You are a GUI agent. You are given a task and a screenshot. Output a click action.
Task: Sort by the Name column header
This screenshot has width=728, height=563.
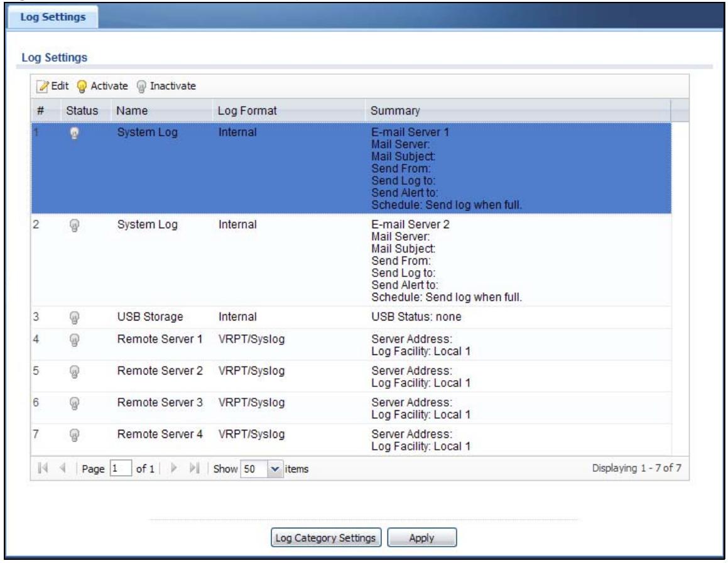(132, 111)
